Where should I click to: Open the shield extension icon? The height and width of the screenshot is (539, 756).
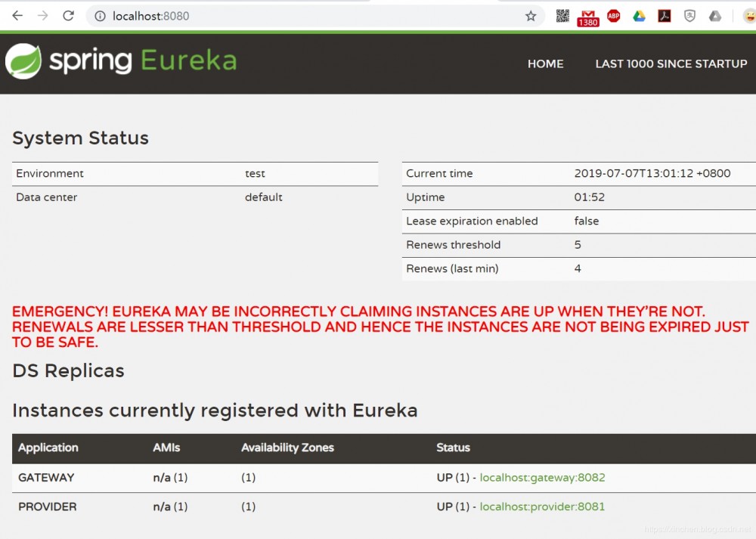tap(690, 16)
